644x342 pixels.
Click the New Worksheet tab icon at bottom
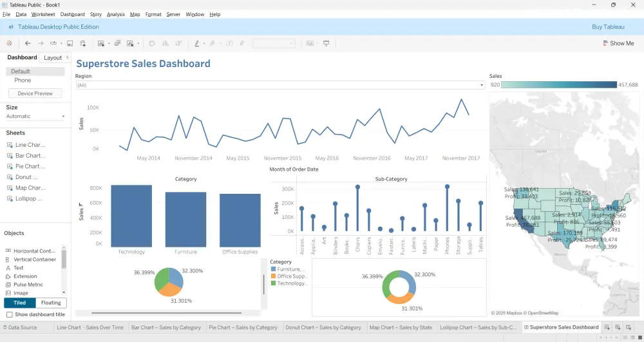[x=607, y=327]
